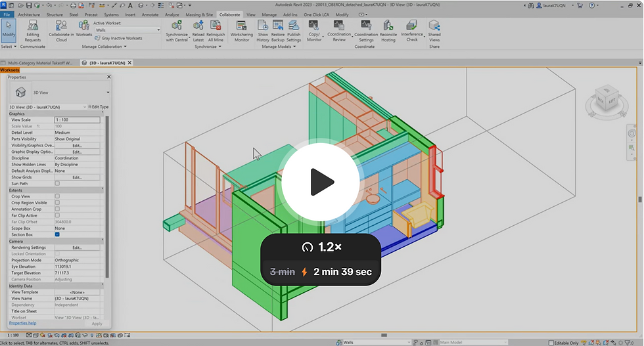The image size is (644, 346).
Task: Open the Worksets dialog
Action: 84,29
